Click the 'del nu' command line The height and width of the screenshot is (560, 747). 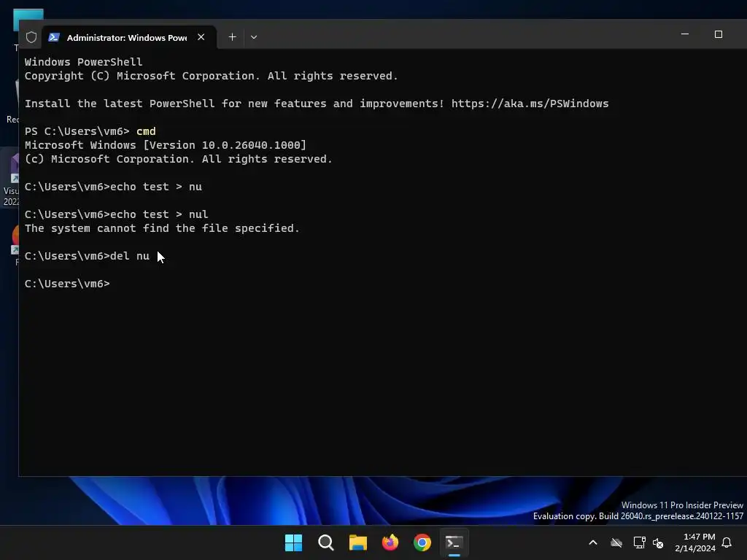(88, 256)
